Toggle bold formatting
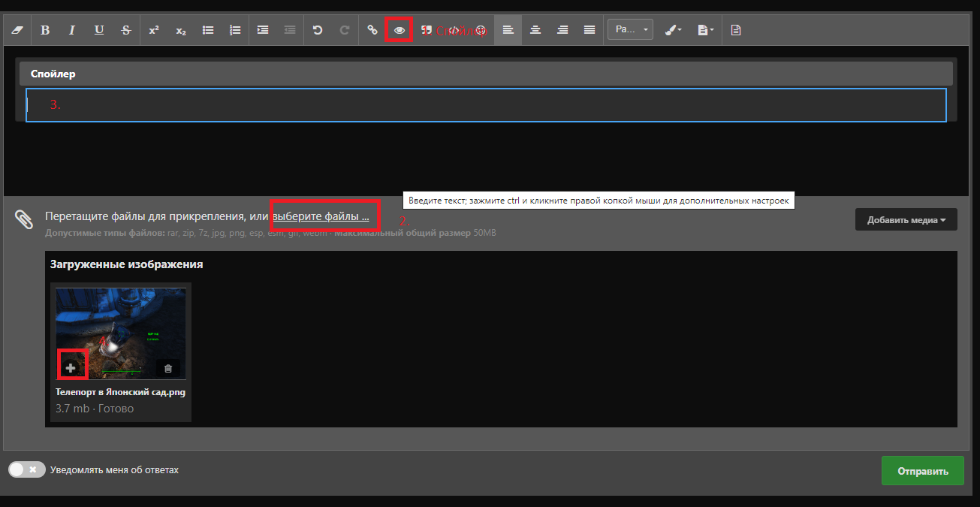 point(45,30)
